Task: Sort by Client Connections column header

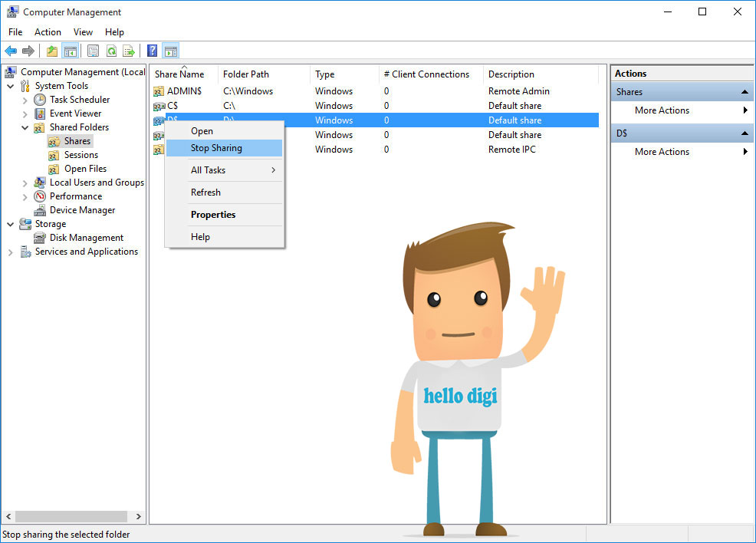Action: click(x=431, y=74)
